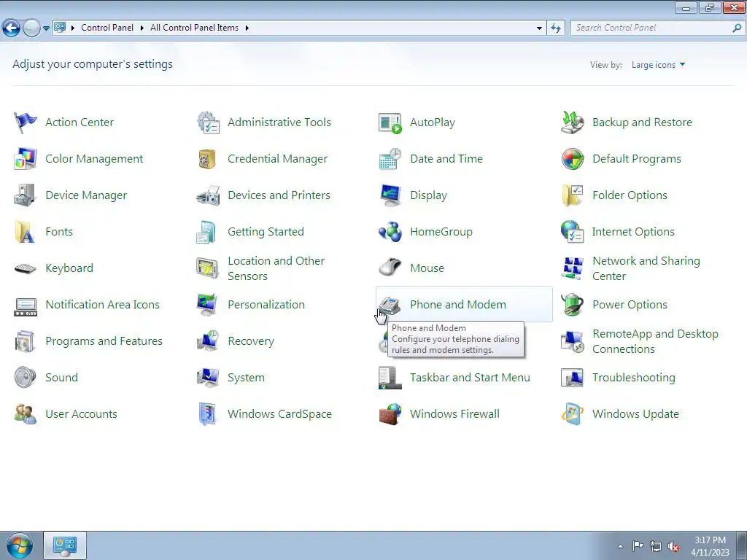Image resolution: width=747 pixels, height=560 pixels.
Task: Click the Network and Sharing Center icon
Action: coord(572,268)
